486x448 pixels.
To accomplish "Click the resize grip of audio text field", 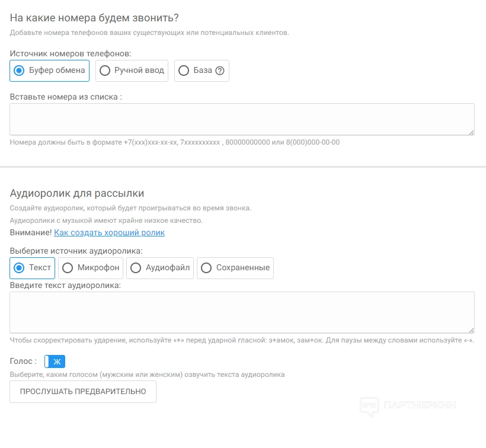I will [471, 330].
